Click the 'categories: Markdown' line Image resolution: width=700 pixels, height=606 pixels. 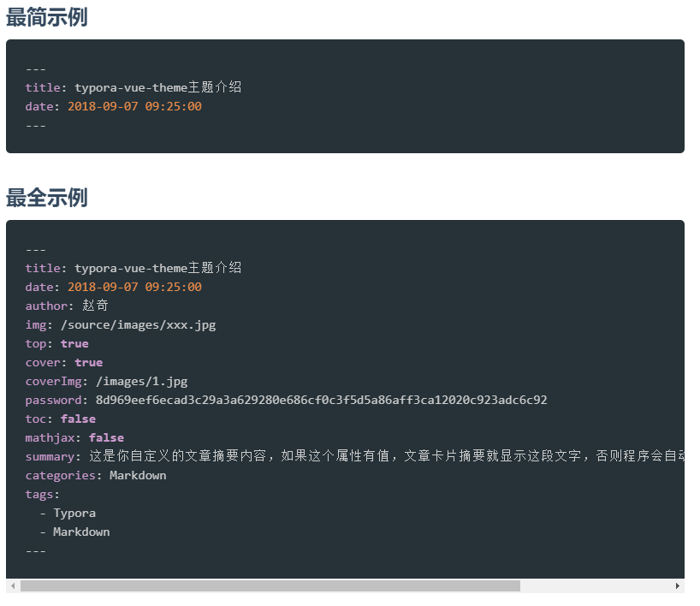pyautogui.click(x=96, y=476)
